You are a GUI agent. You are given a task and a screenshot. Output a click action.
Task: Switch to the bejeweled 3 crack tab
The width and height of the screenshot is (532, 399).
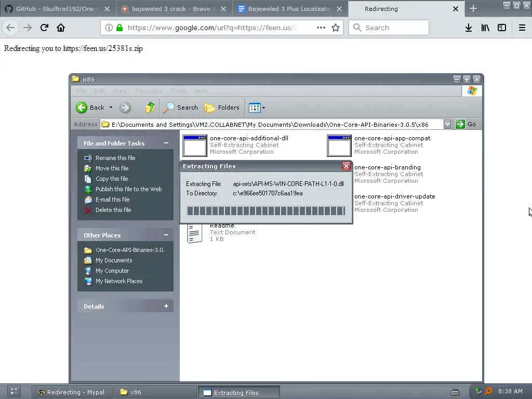click(x=174, y=9)
